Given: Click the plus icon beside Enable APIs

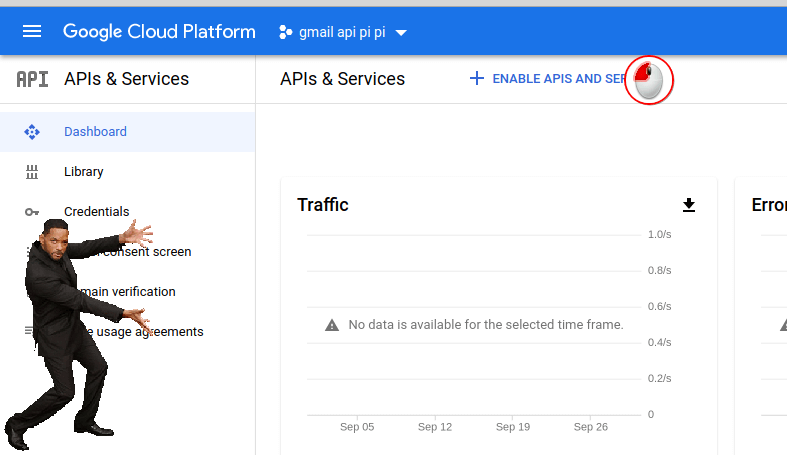Looking at the screenshot, I should (476, 78).
